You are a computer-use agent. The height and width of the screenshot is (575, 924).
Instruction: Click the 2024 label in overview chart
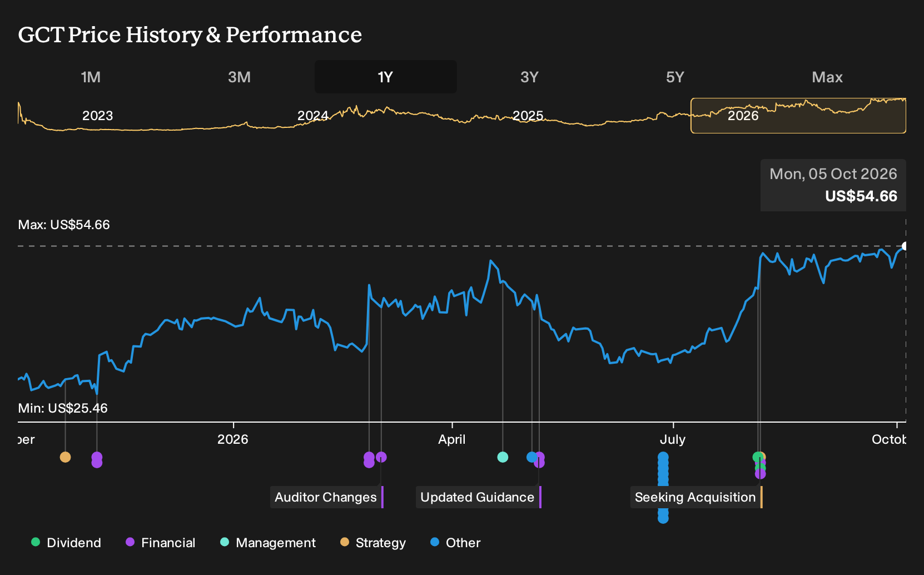pos(313,116)
